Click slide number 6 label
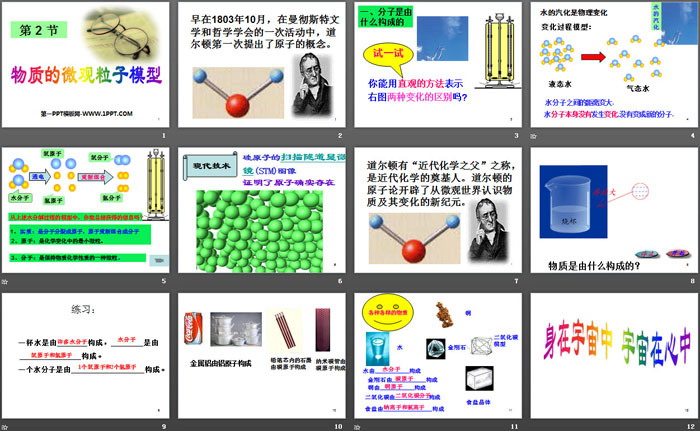 point(340,281)
